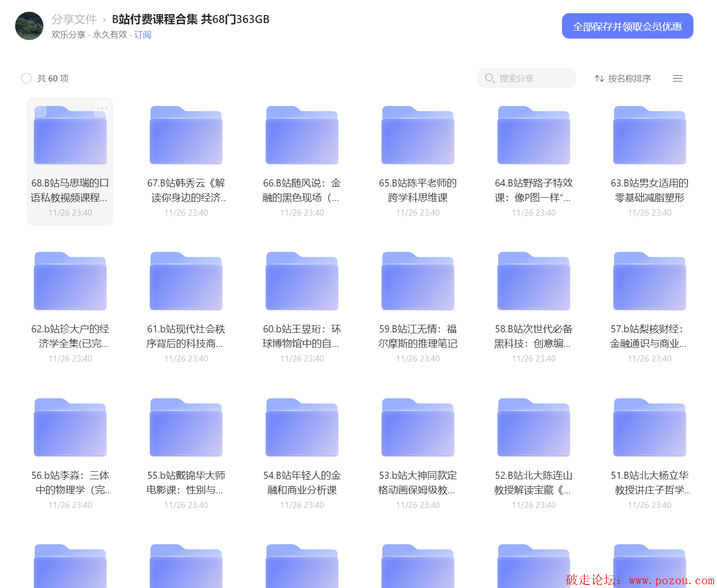Open the three-dot more menu on folder 68
The width and height of the screenshot is (717, 588).
click(102, 109)
